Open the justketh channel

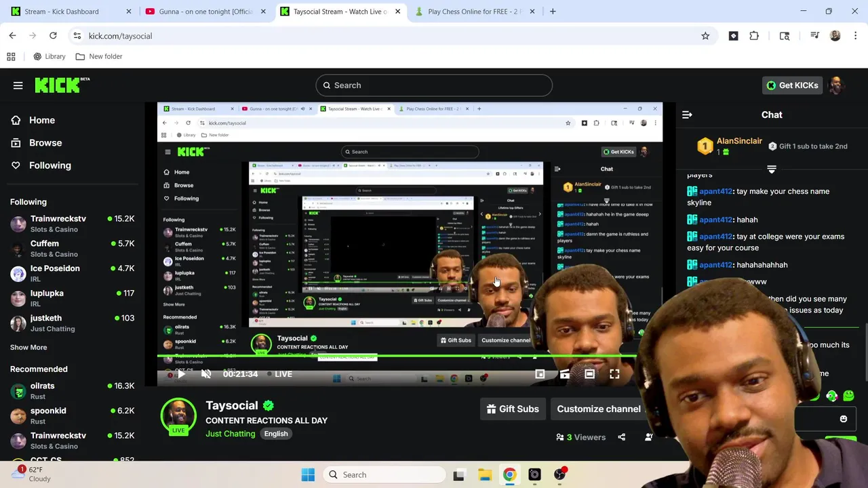(73, 323)
